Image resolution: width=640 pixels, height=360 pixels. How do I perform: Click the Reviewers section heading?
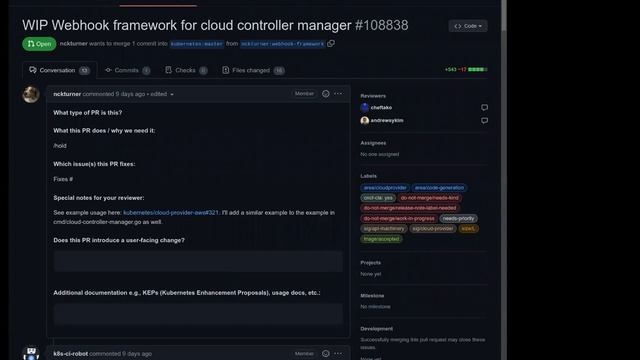click(373, 96)
